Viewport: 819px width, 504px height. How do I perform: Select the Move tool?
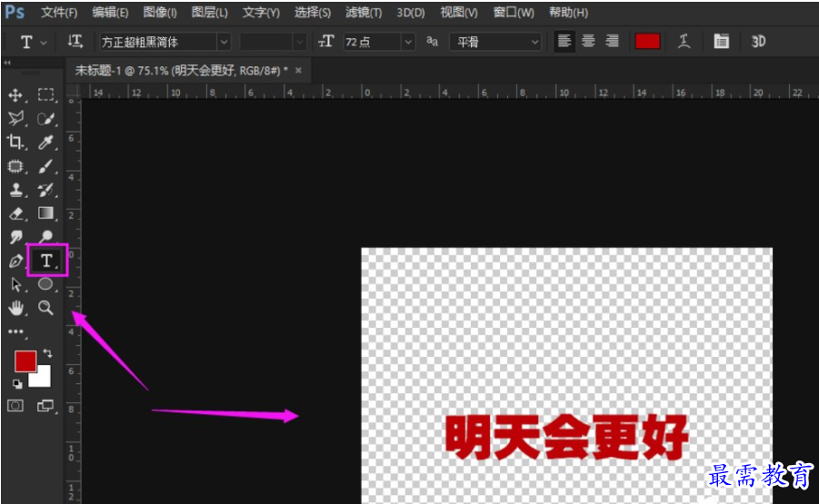(x=15, y=95)
